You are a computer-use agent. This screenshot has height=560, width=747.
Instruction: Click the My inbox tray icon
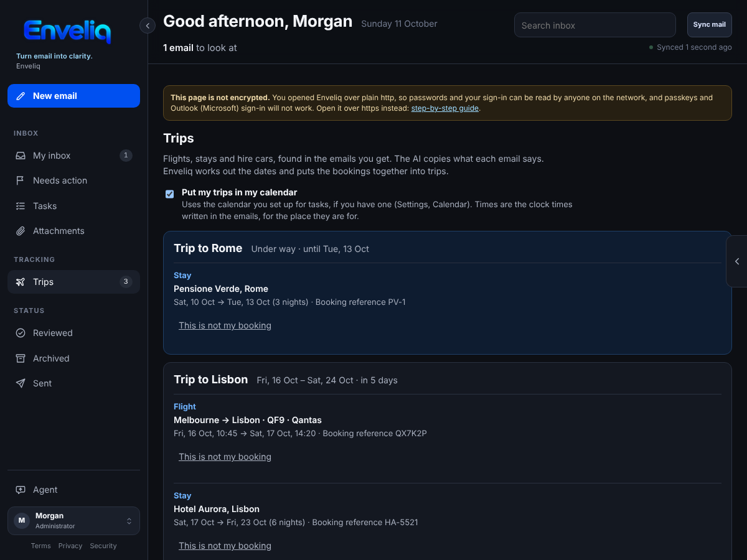point(21,156)
